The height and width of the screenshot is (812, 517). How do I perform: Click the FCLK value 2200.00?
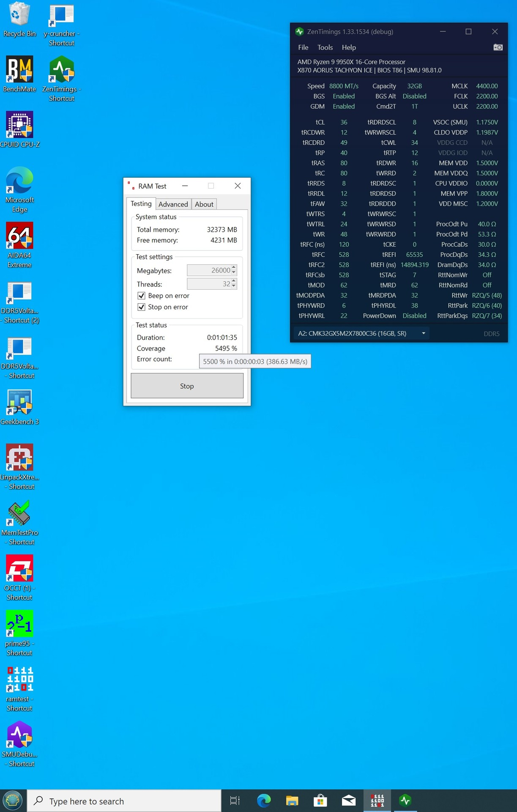(x=487, y=96)
